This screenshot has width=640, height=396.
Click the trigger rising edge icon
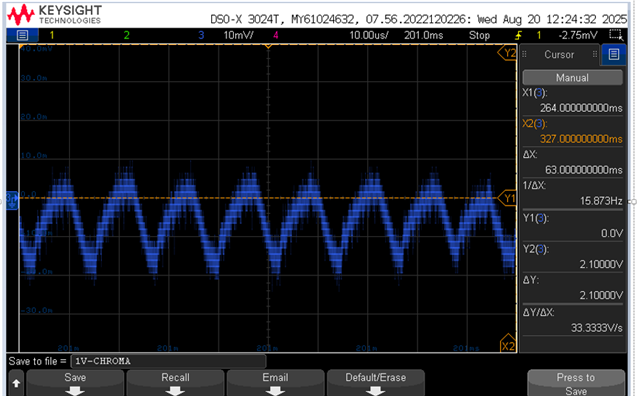click(x=518, y=35)
